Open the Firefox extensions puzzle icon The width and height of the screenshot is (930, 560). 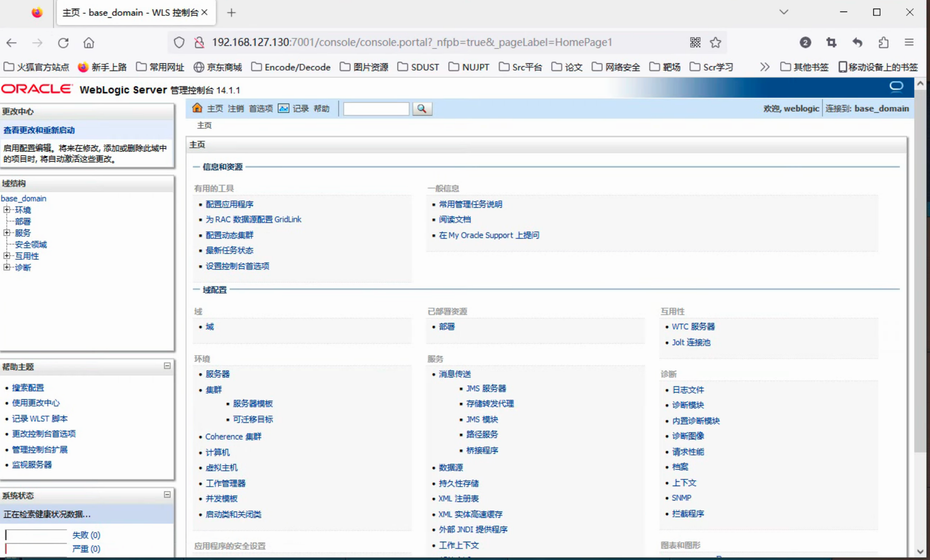(x=883, y=42)
